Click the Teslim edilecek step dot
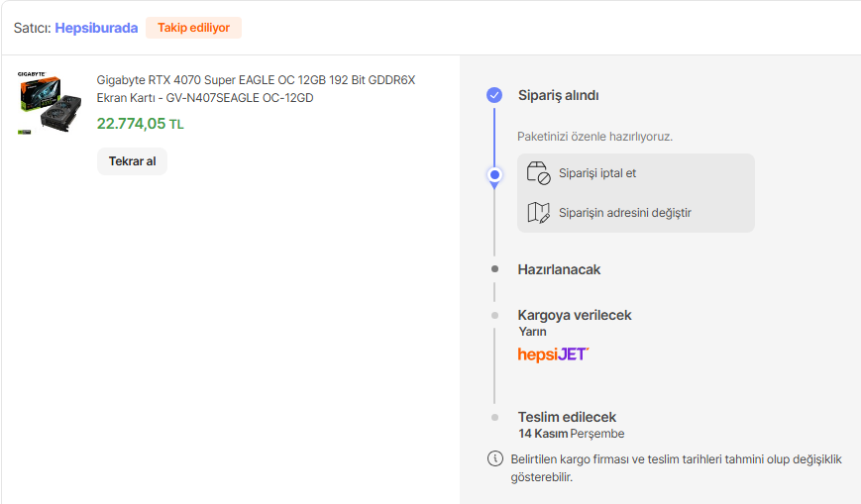The image size is (861, 504). pyautogui.click(x=494, y=417)
